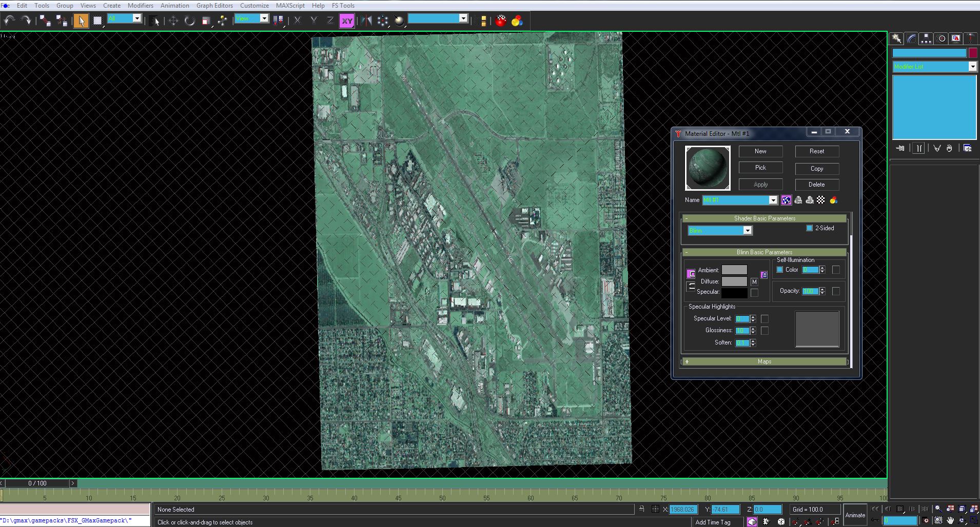Select the Select and Rotate tool
980x527 pixels.
[x=190, y=21]
